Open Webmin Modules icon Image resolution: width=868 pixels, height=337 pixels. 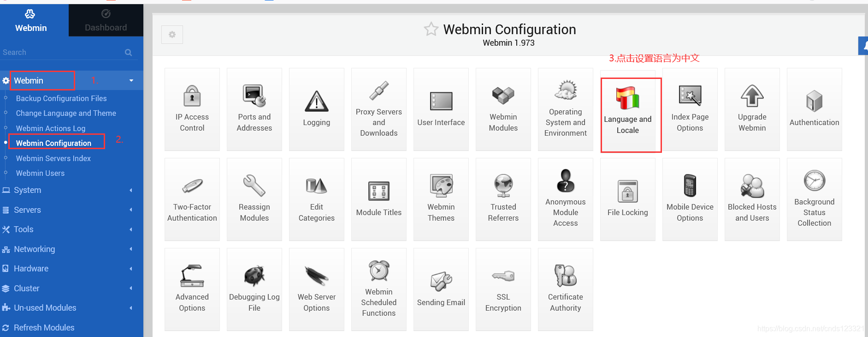(x=503, y=109)
